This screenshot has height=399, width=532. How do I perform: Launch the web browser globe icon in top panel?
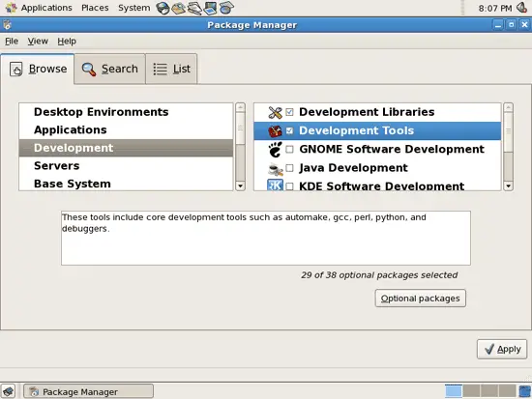tap(163, 8)
